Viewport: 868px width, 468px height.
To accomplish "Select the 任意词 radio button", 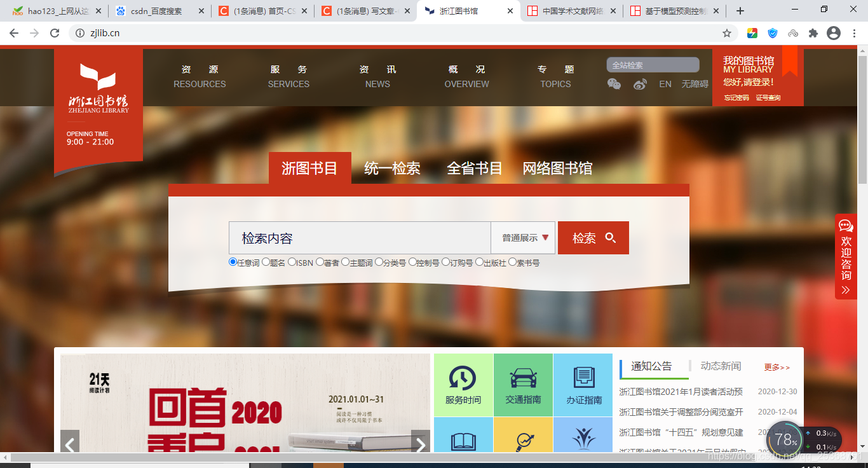I will [x=233, y=262].
